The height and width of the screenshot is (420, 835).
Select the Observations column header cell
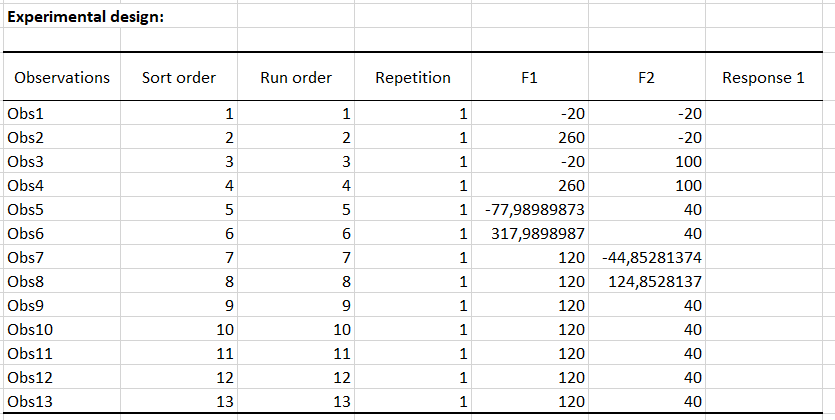[62, 77]
